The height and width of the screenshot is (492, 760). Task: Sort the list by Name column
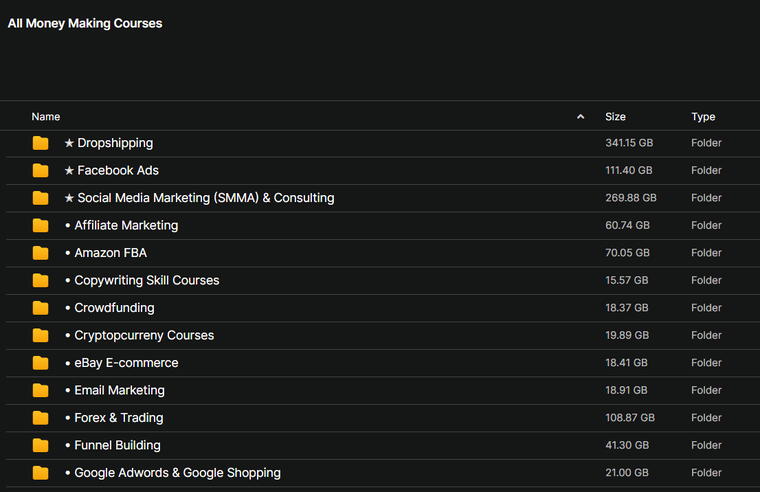[x=46, y=117]
